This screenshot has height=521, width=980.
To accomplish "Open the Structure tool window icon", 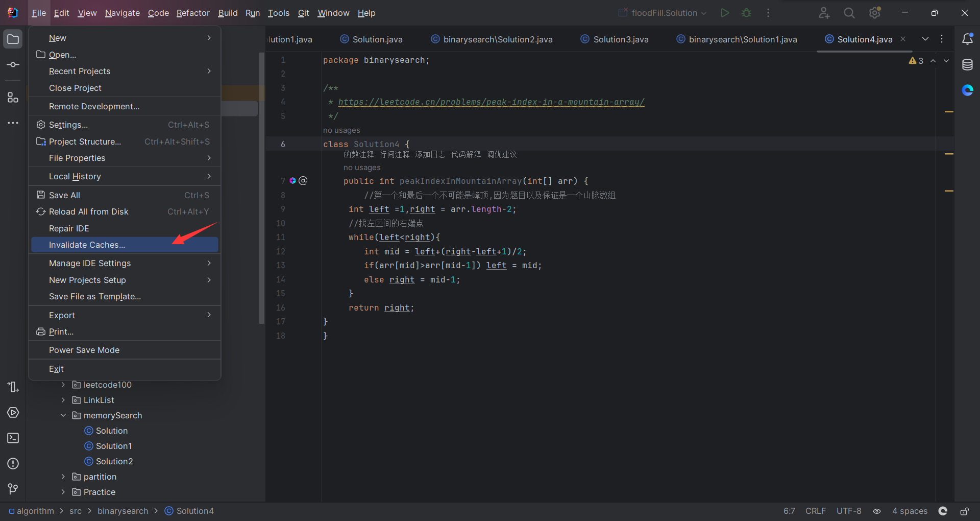I will click(x=13, y=98).
